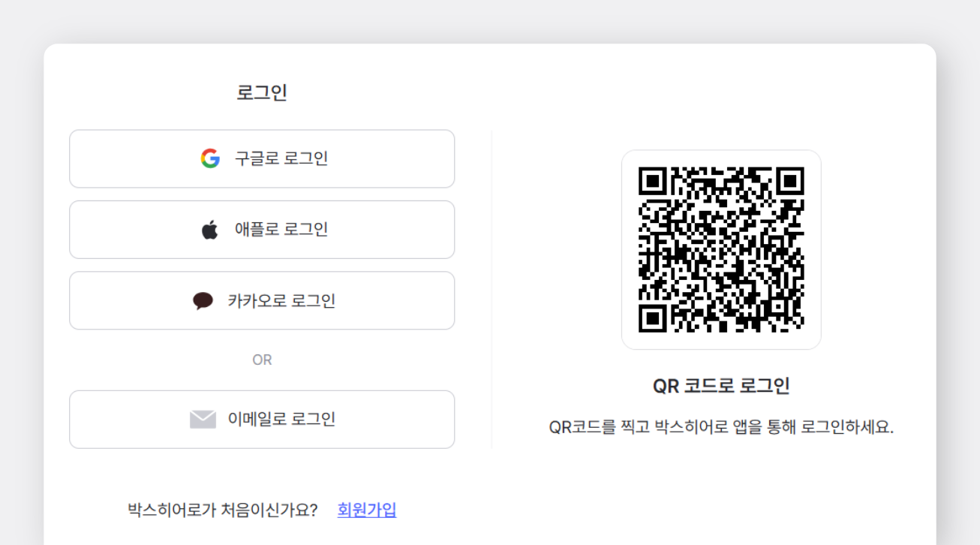Screen dimensions: 980x545
Task: Choose the 이메일로 로그인 button
Action: [262, 419]
